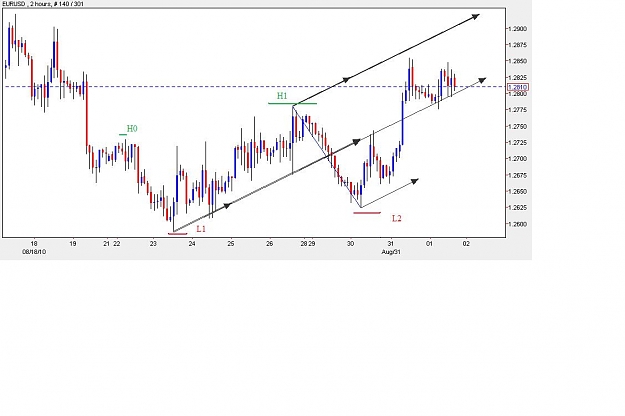Click the 1.2675 price axis label
625x416 pixels.
[x=518, y=175]
